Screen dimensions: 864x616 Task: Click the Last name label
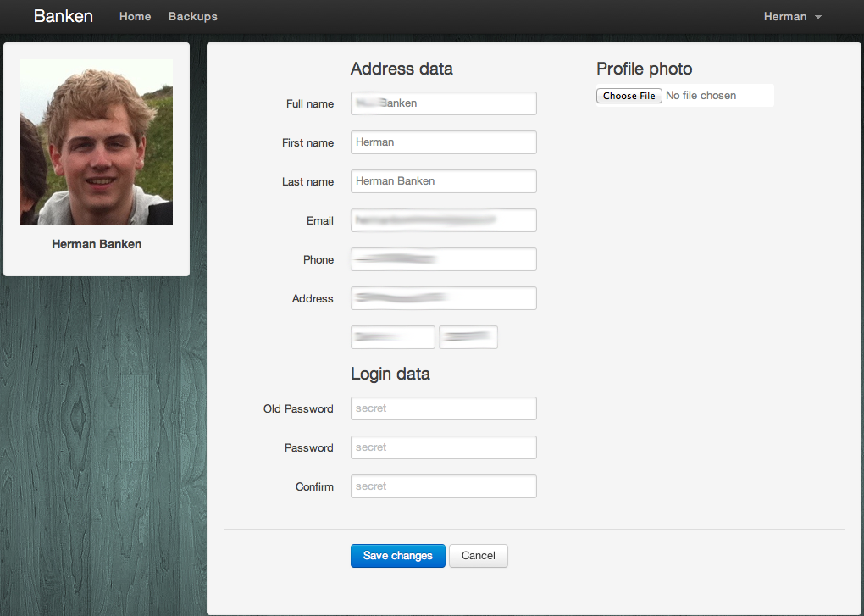point(307,182)
